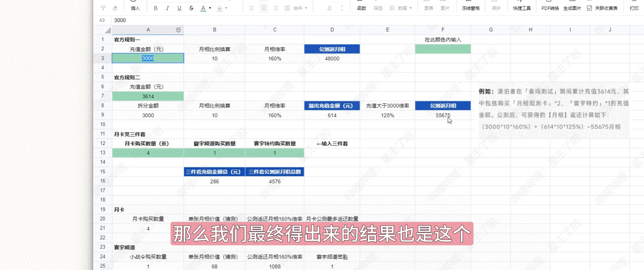Click the 月卡购买数量（张） header cell
This screenshot has width=644, height=270.
(x=148, y=143)
